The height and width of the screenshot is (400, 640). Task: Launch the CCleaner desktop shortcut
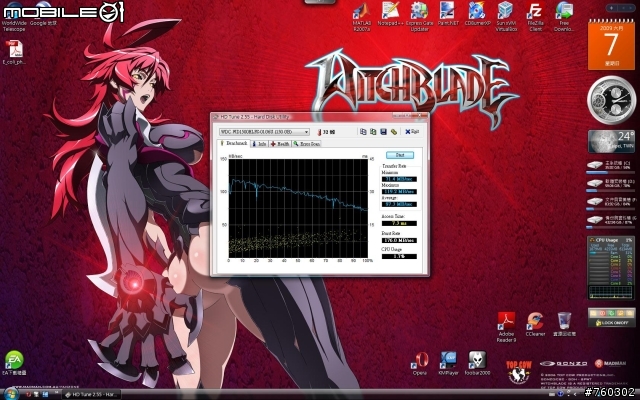point(535,324)
